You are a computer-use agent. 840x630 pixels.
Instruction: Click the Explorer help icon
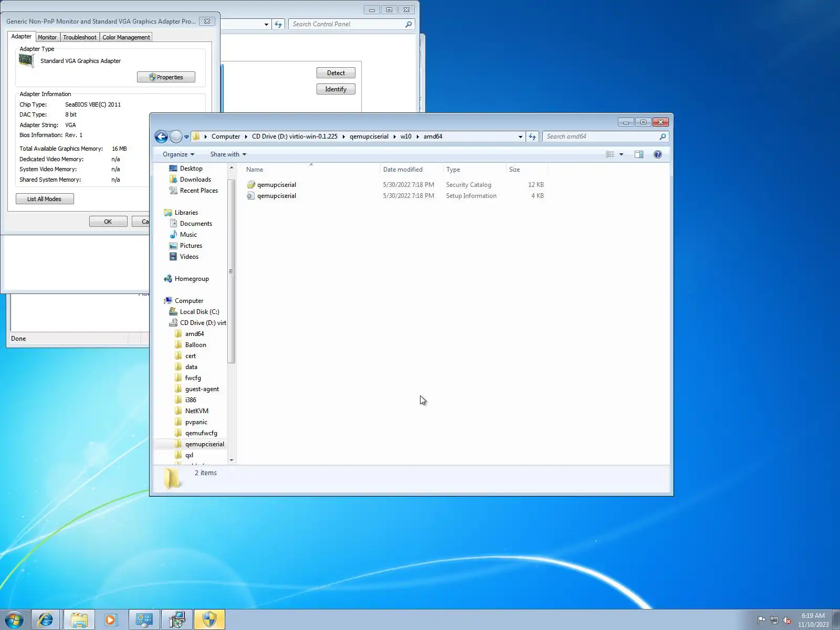[x=658, y=154]
